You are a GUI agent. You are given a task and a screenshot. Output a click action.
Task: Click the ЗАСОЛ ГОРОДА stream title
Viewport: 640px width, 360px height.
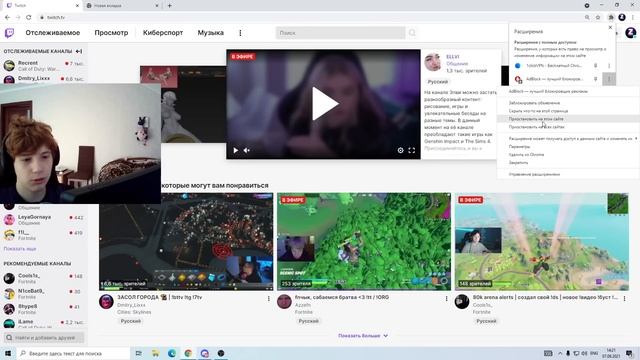160,297
